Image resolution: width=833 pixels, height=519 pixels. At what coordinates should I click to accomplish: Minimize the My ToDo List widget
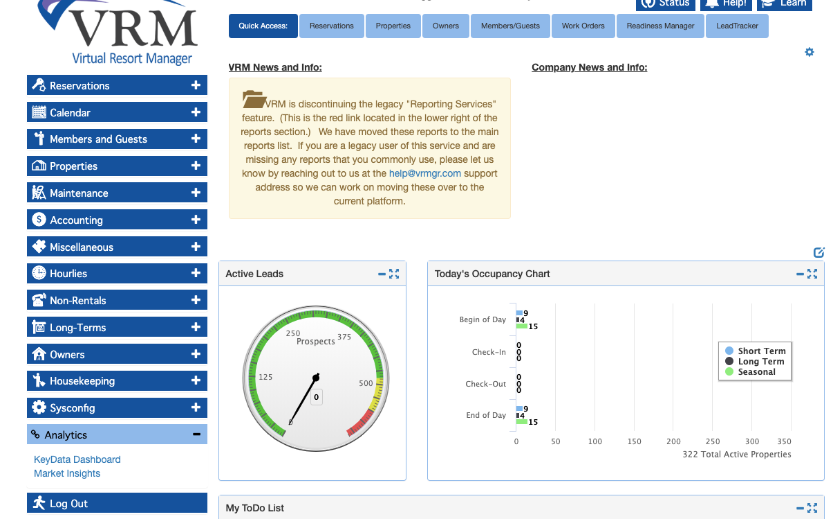800,508
